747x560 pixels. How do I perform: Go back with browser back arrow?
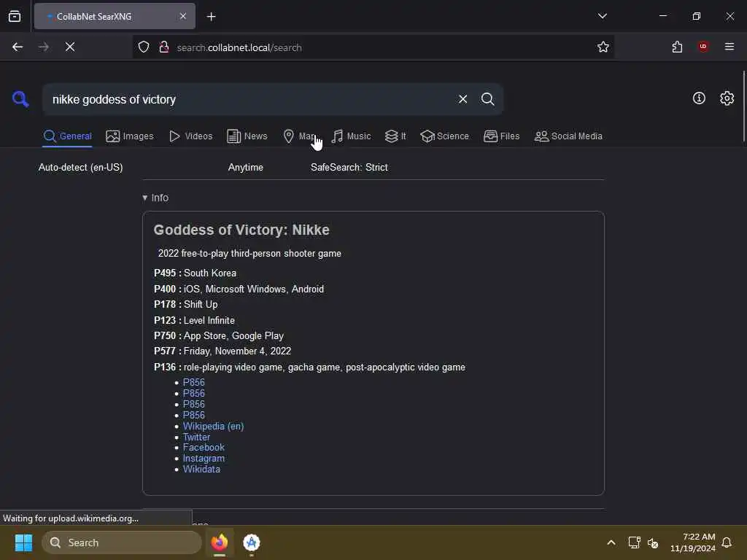click(x=18, y=47)
